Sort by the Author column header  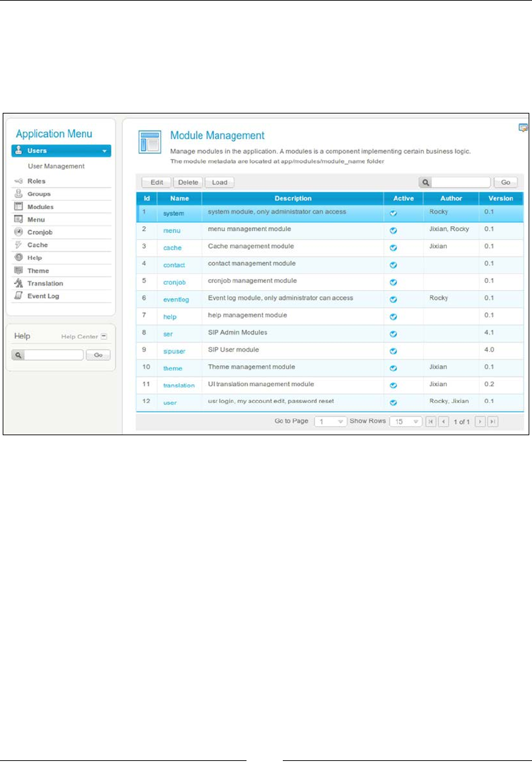click(451, 198)
